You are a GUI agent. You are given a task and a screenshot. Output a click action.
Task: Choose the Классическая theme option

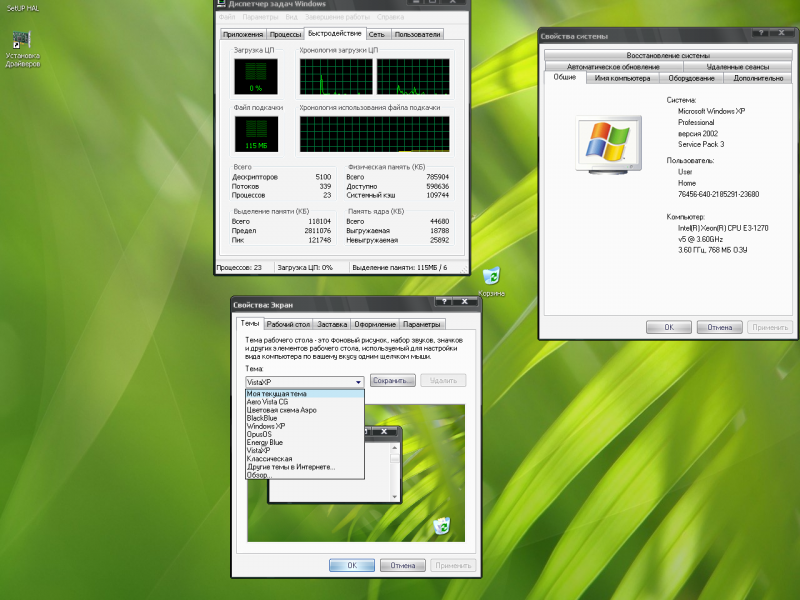point(305,459)
